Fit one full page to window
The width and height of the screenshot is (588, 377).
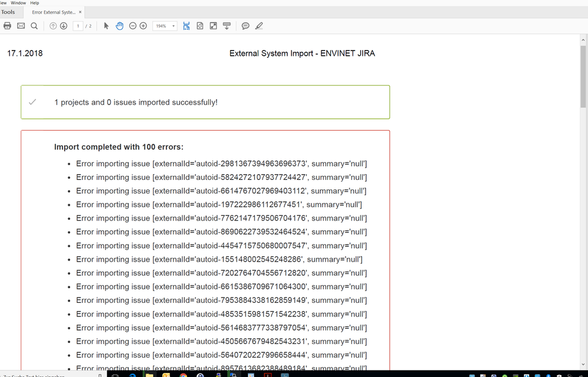(x=200, y=26)
